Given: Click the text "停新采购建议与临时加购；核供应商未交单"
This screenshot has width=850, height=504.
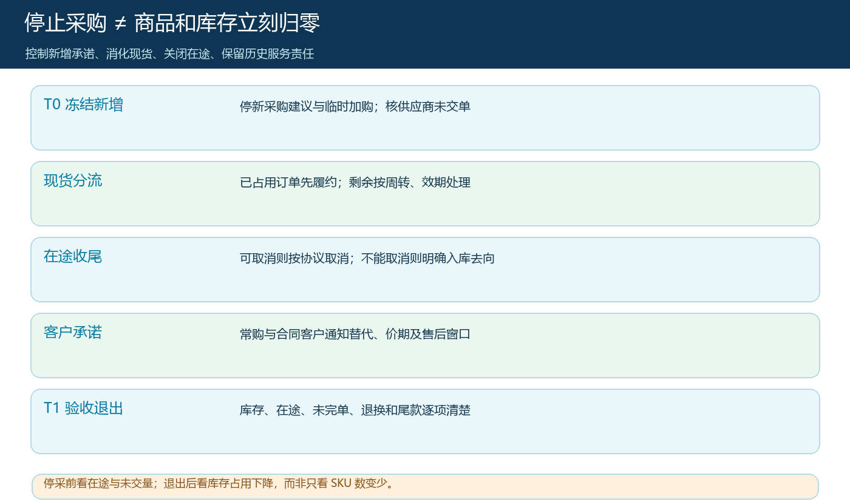Looking at the screenshot, I should click(355, 106).
